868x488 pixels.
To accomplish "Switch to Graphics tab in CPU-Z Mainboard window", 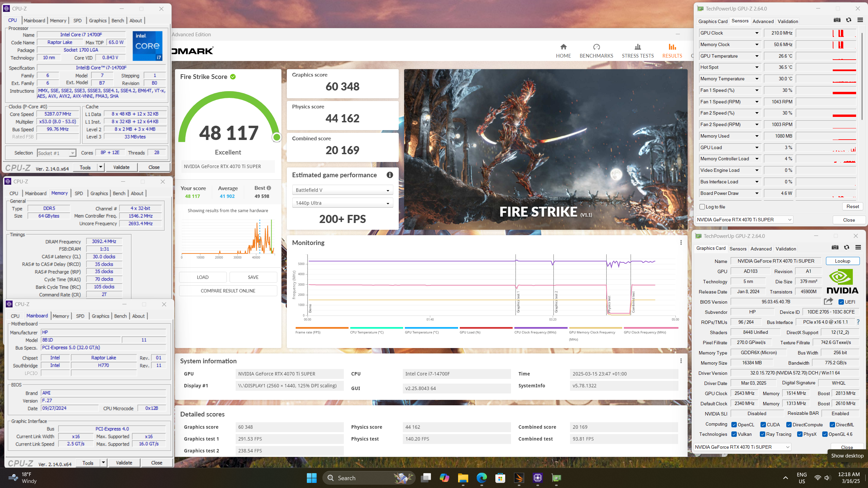I will [x=100, y=316].
